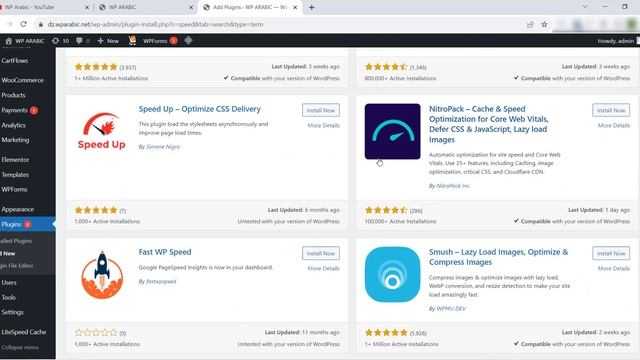Viewport: 640px width, 360px height.
Task: View More Details for Smush
Action: pos(614,269)
